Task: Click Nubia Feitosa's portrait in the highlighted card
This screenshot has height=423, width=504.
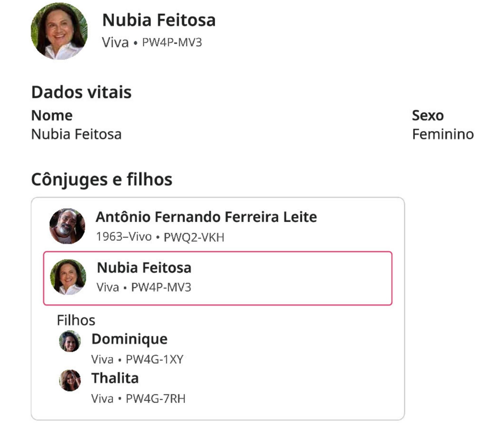Action: [x=68, y=277]
